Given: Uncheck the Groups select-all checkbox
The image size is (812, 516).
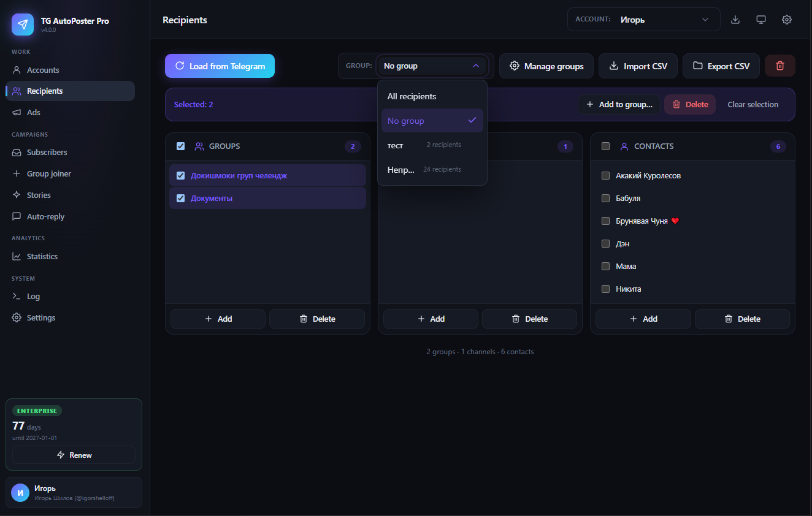Looking at the screenshot, I should 180,146.
